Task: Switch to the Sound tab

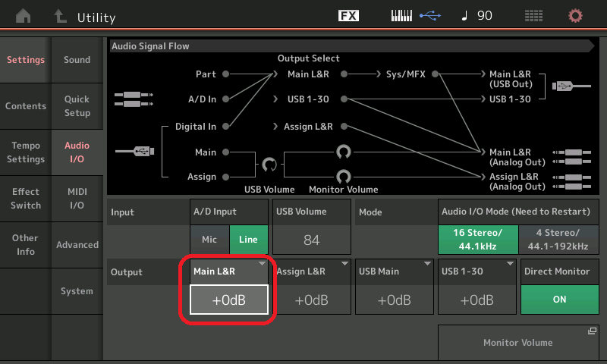Action: [77, 60]
